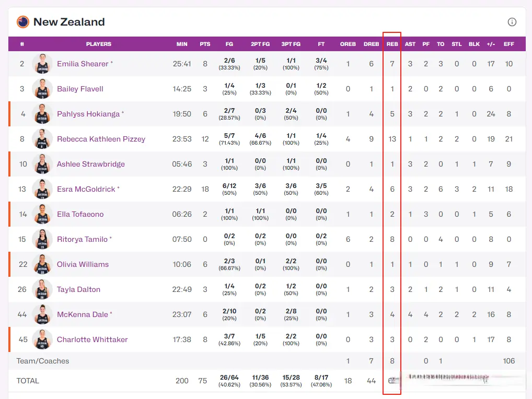This screenshot has width=532, height=399.
Task: Click the 2PT FG column header
Action: click(260, 44)
